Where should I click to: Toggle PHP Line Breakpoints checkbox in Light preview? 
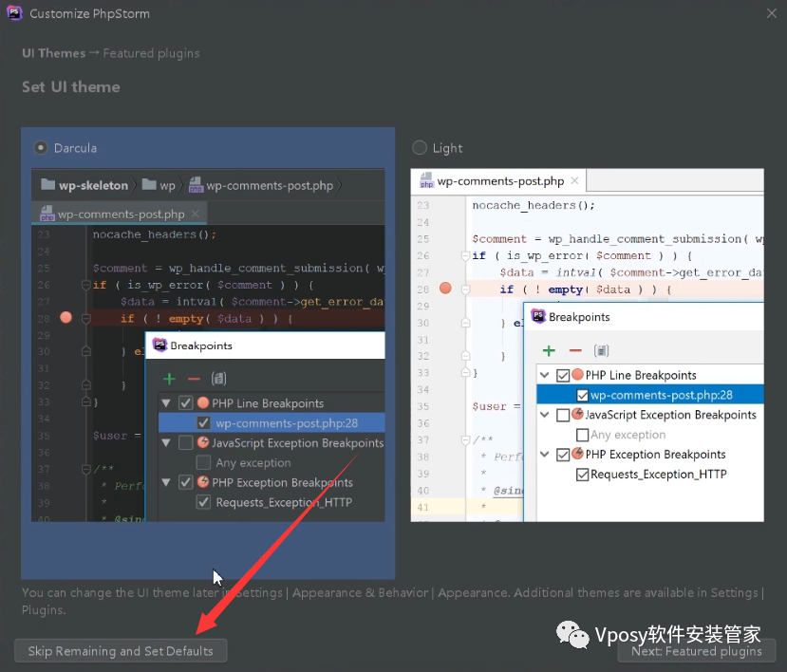(563, 376)
